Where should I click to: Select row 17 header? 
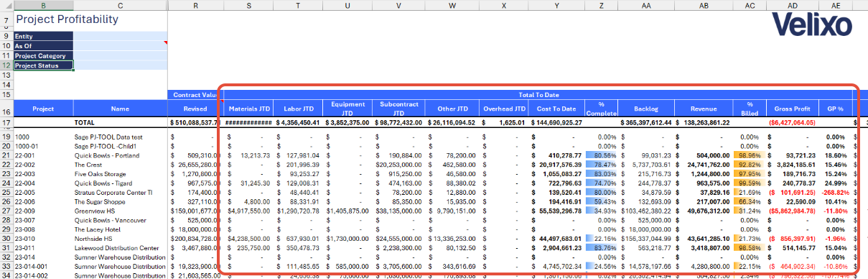coord(6,123)
